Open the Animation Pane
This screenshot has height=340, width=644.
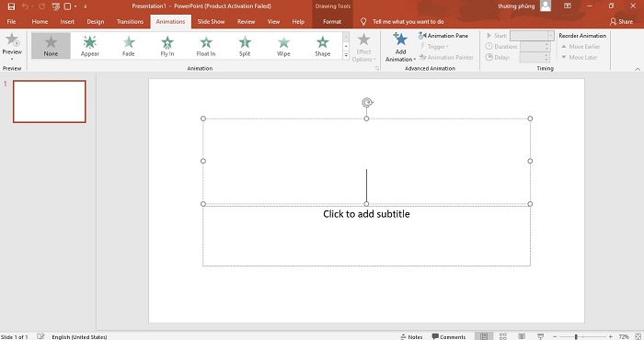pyautogui.click(x=443, y=36)
